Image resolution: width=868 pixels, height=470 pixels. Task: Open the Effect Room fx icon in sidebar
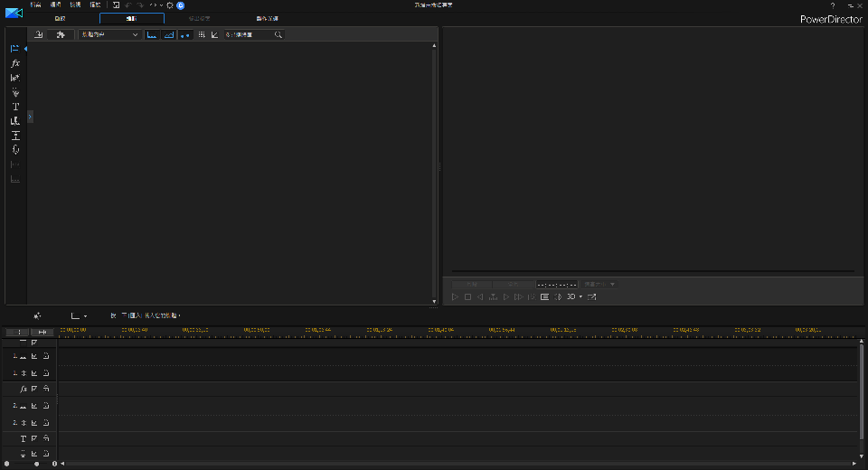click(15, 63)
